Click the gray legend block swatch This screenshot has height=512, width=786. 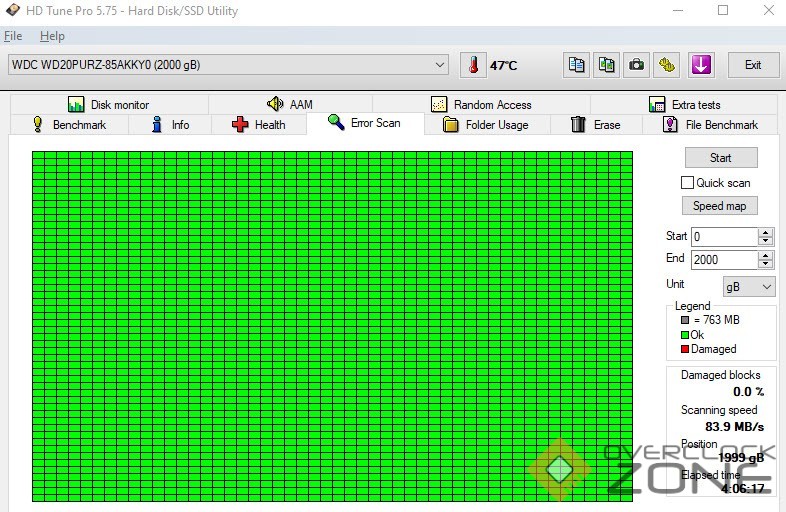coord(685,320)
